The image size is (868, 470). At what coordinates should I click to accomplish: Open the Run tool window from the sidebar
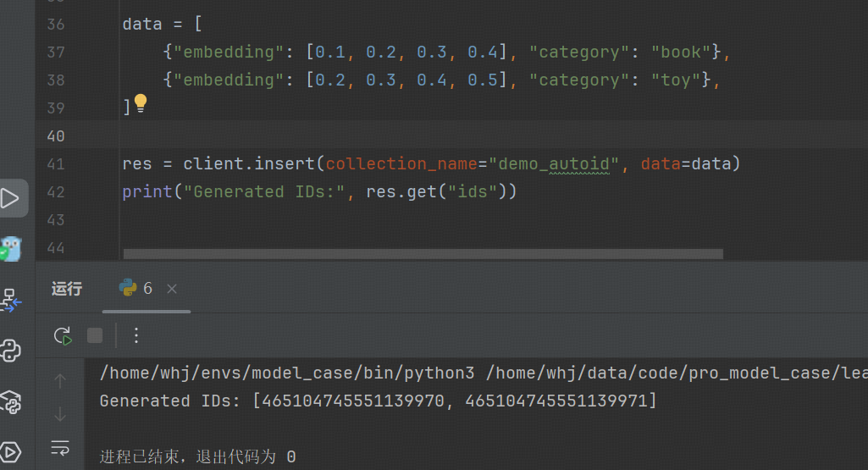[12, 199]
